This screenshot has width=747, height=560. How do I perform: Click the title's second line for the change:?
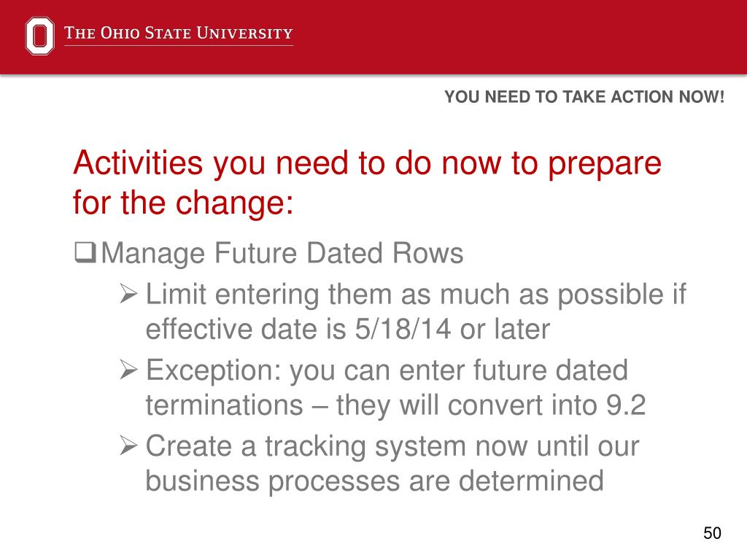(183, 203)
